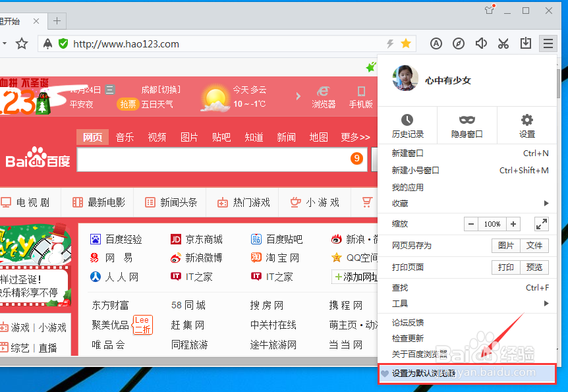Click the orange 9 badge in search box
Image resolution: width=568 pixels, height=392 pixels.
point(356,158)
